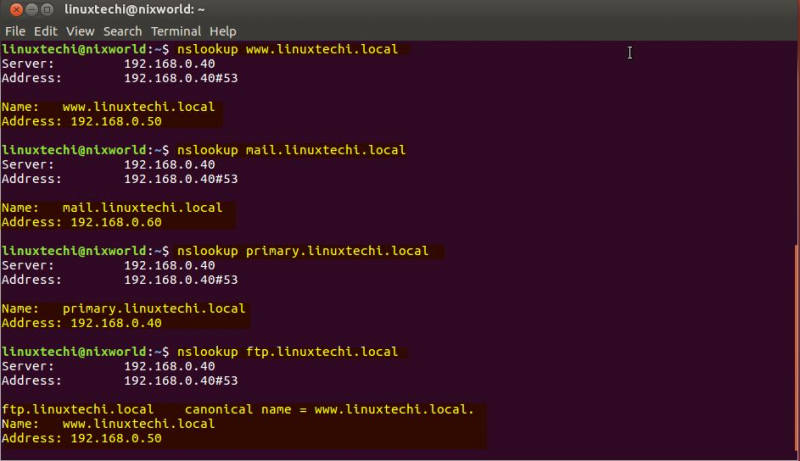Open the Terminal menu
Image resolution: width=800 pixels, height=461 pixels.
(175, 31)
